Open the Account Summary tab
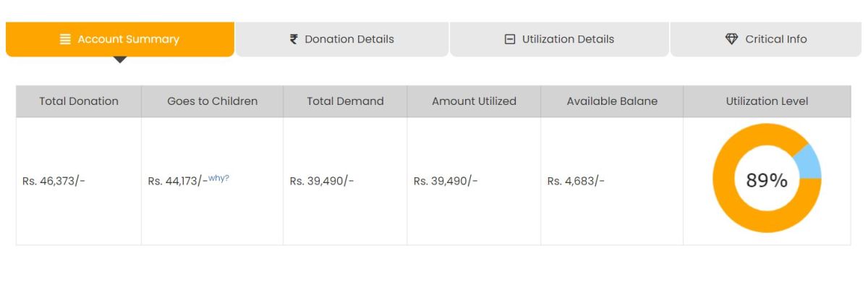This screenshot has height=288, width=868. pos(120,39)
